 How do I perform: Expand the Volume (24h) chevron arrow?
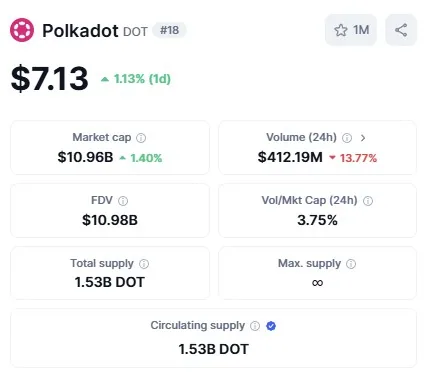[x=363, y=138]
